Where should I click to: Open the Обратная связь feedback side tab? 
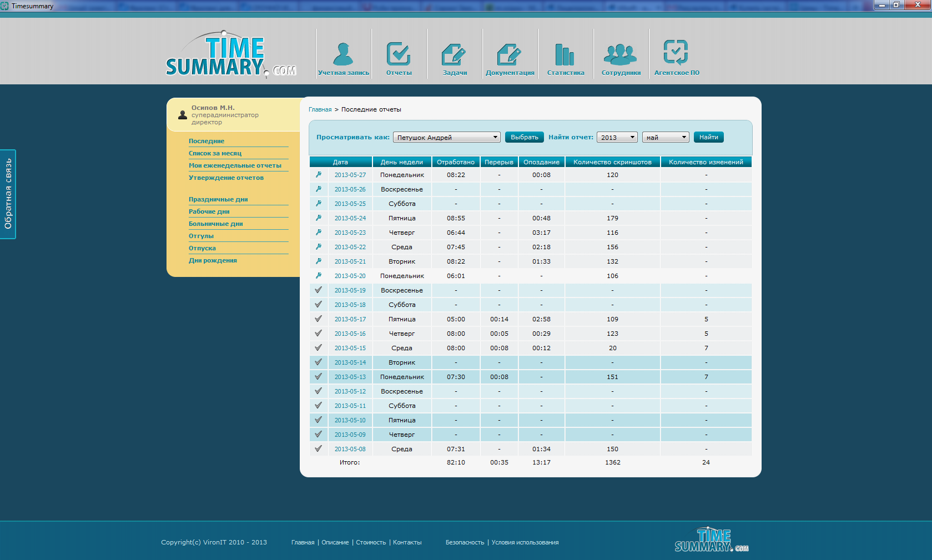(8, 194)
